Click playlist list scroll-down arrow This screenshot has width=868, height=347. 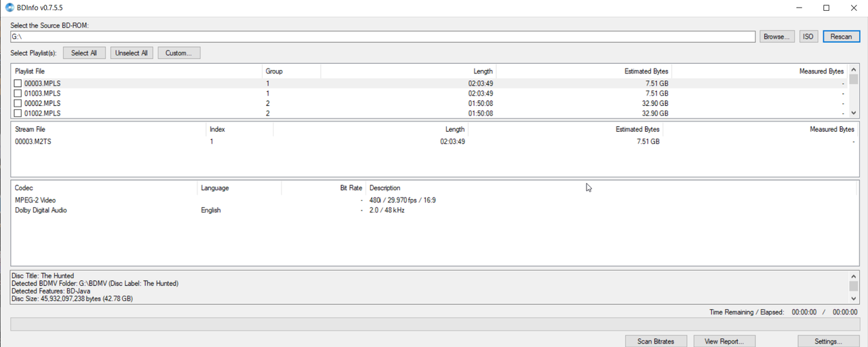854,113
